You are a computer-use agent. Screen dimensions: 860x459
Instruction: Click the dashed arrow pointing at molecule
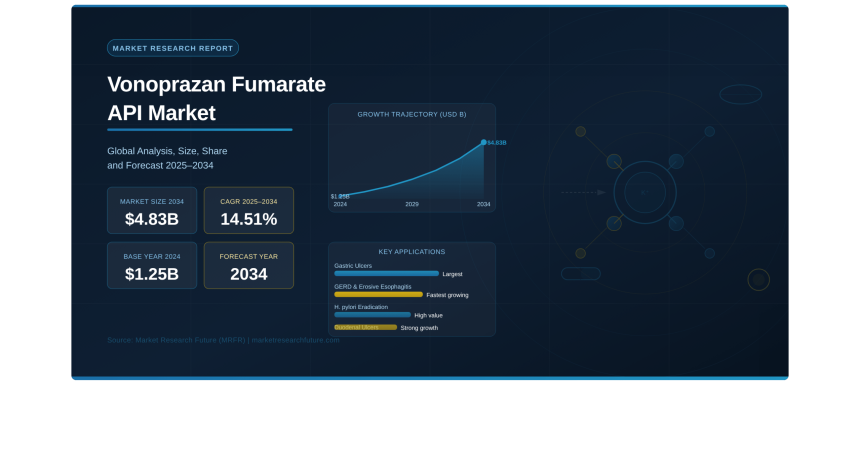pos(582,192)
